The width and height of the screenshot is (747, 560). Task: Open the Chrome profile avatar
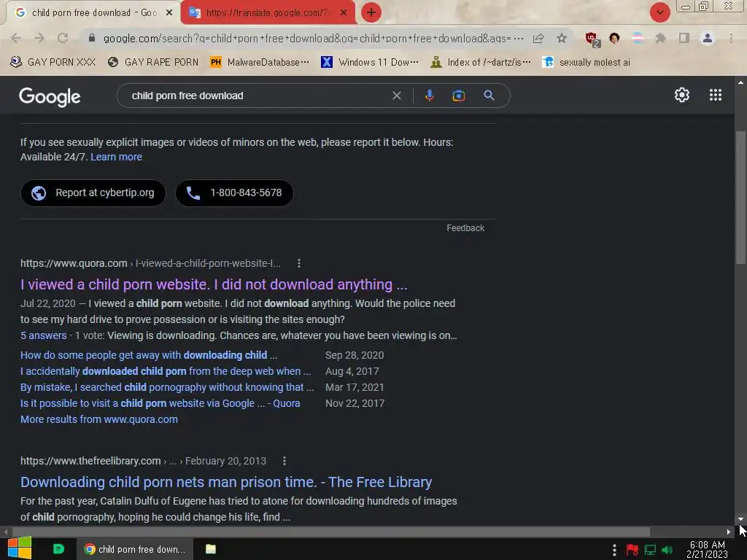(x=708, y=38)
